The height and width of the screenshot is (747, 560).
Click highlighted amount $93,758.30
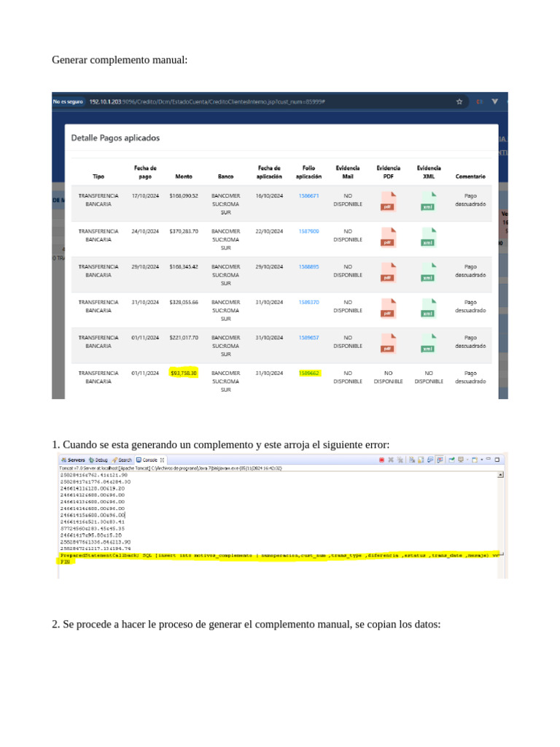coord(184,373)
